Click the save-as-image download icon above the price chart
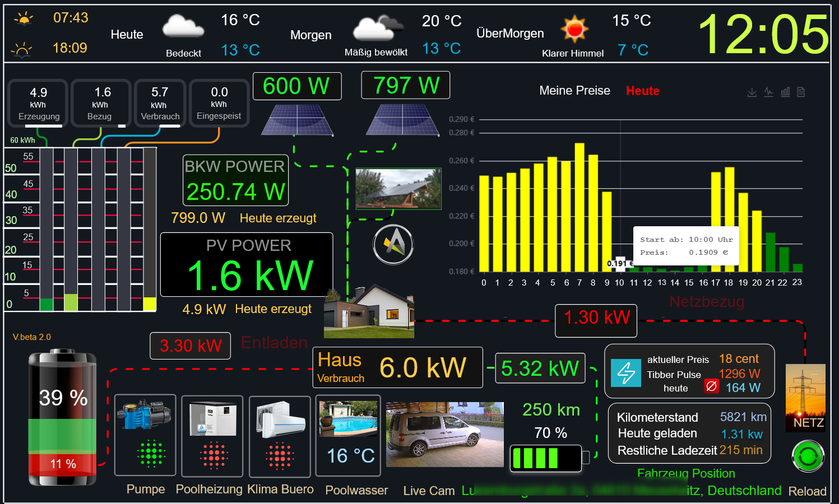Screen dimensions: 839x504 coord(752,92)
